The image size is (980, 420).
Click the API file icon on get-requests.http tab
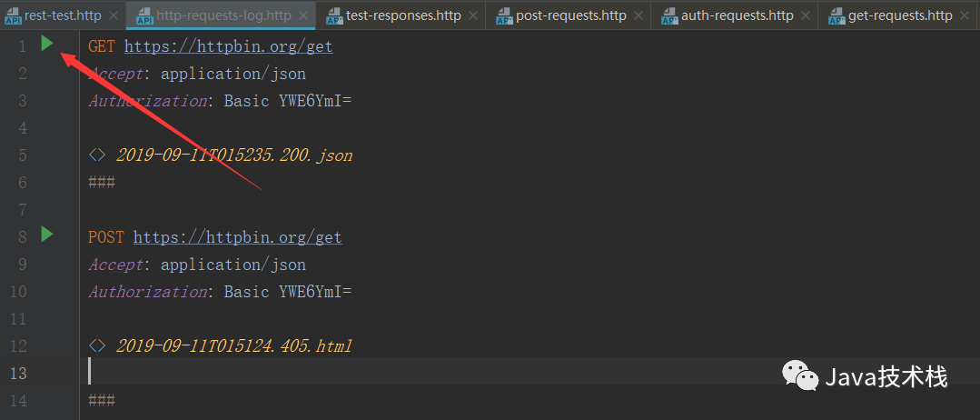pos(836,16)
